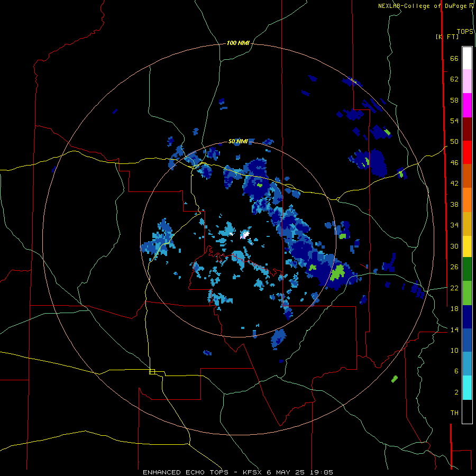The image size is (476, 476).
Task: Click legend value 42
Action: (454, 184)
